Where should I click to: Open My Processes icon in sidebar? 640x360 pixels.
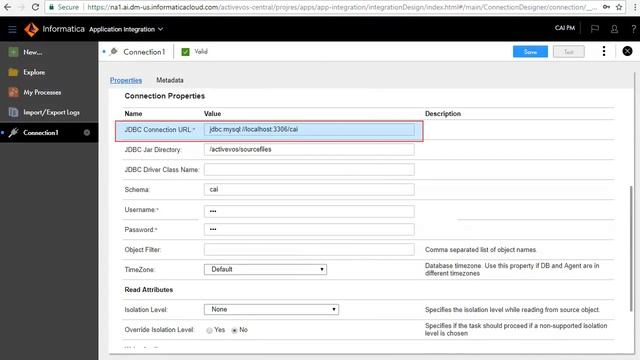[13, 92]
